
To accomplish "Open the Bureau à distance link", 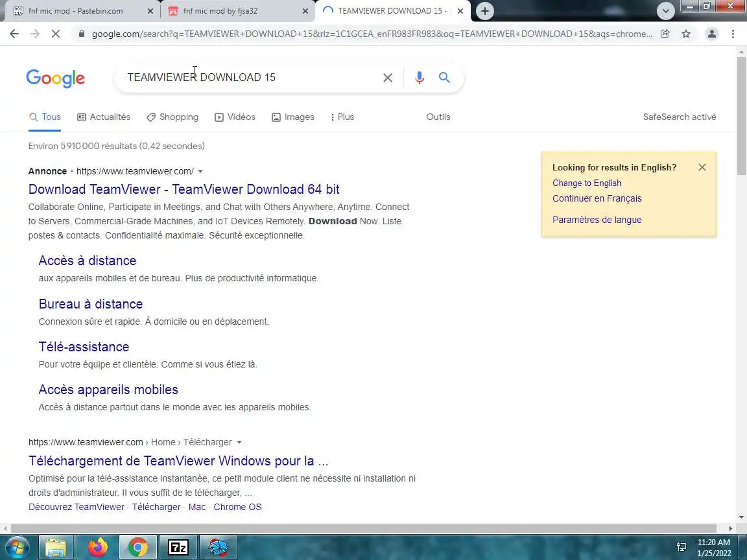I will (91, 304).
